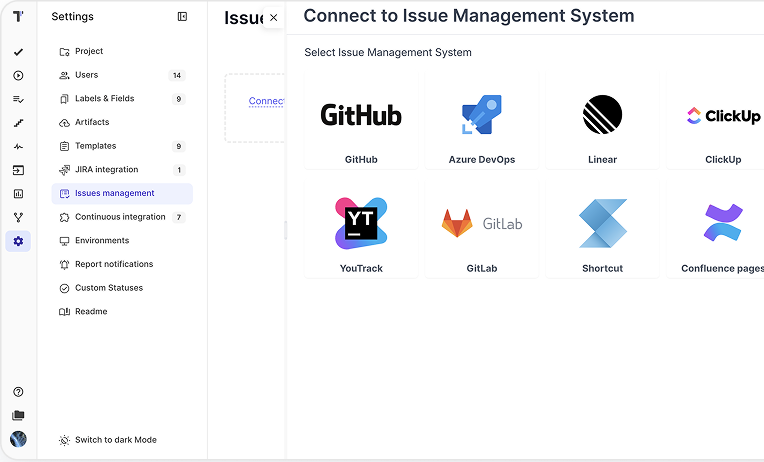
Task: Click the settings gear in left rail
Action: pyautogui.click(x=18, y=241)
